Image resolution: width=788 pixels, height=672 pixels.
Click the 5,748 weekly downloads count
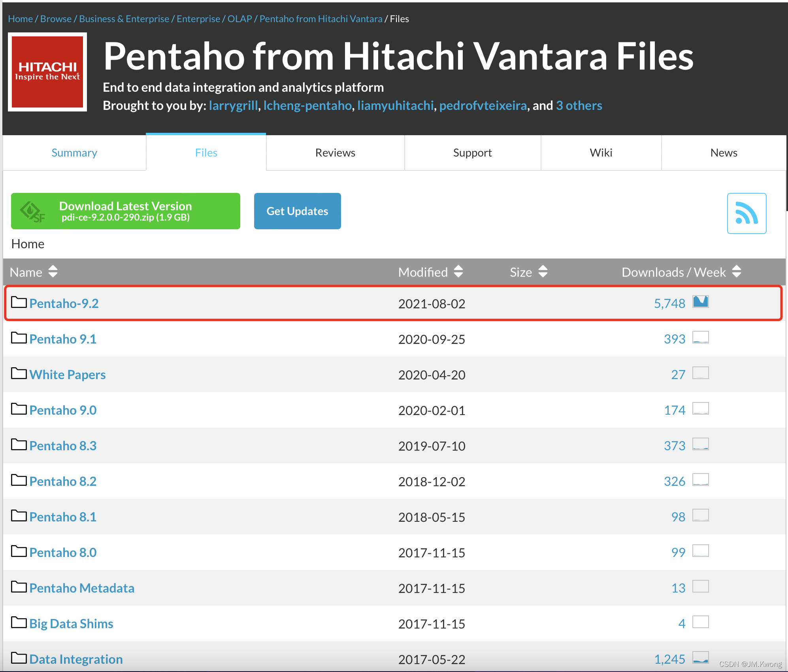(x=669, y=303)
